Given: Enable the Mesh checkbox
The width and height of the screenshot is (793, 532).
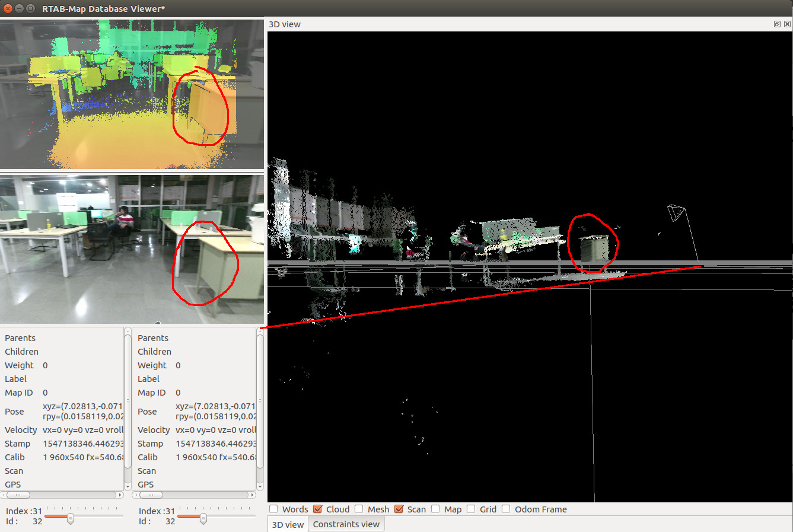Looking at the screenshot, I should click(359, 509).
